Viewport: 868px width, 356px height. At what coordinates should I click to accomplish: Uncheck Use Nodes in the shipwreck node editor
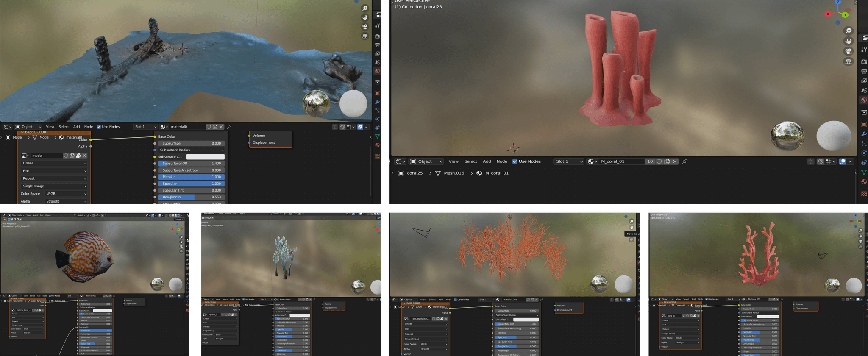tap(99, 127)
